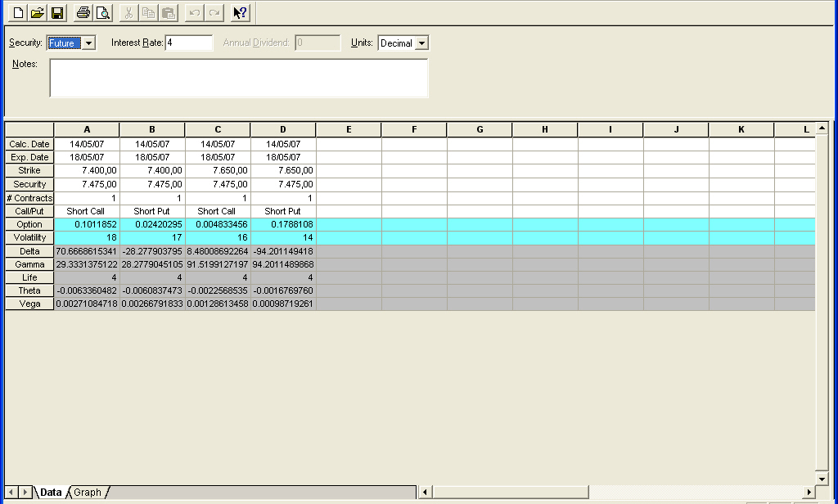Select column C header
Viewport: 838px width, 504px height.
218,129
